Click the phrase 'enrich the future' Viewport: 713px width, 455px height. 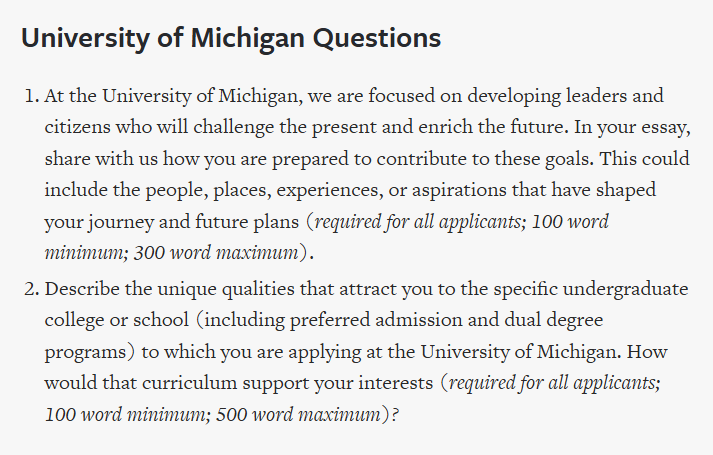493,127
